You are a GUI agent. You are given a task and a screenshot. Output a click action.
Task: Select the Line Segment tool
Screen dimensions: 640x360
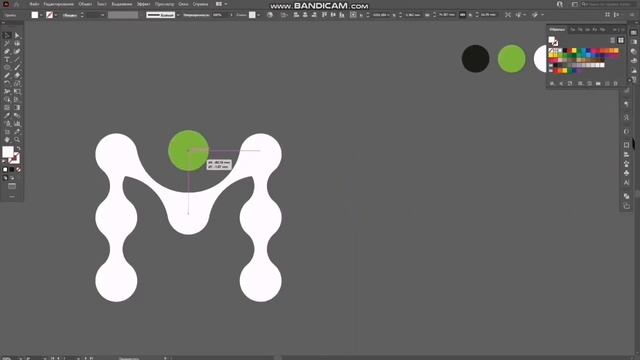[x=17, y=60]
